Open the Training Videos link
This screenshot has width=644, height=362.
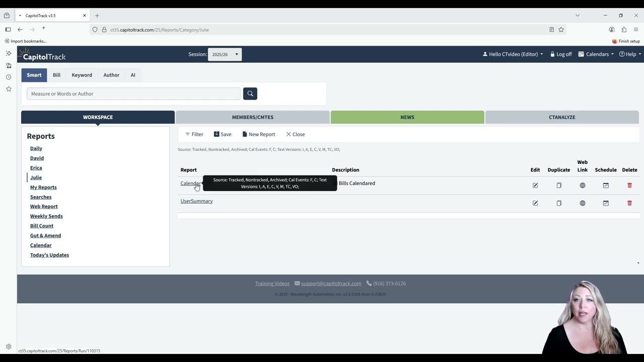[x=272, y=284]
